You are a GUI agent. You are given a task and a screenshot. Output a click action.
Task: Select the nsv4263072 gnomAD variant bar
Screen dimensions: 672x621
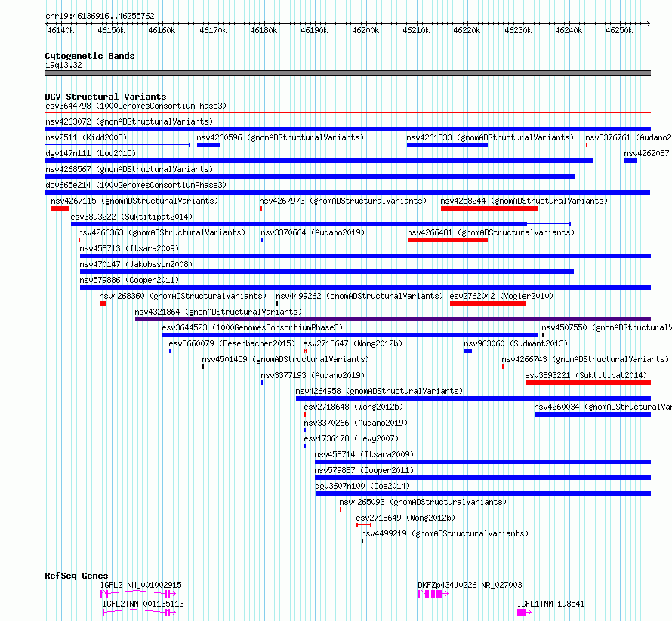click(347, 129)
